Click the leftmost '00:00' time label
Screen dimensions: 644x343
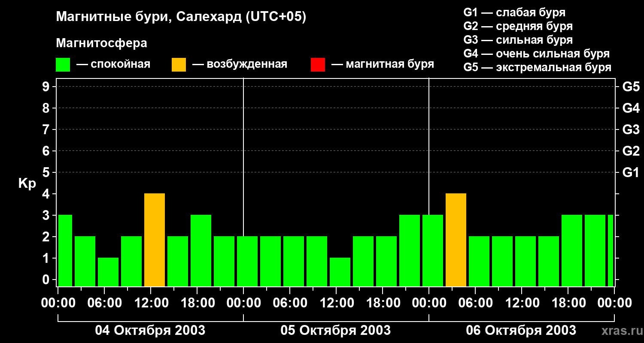(x=58, y=303)
